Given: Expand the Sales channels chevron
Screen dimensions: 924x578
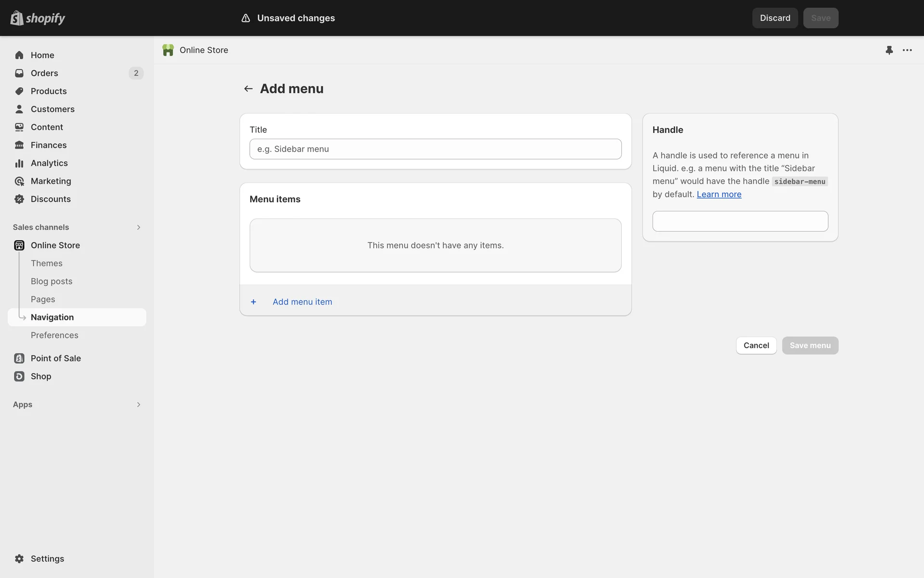Looking at the screenshot, I should (x=139, y=227).
